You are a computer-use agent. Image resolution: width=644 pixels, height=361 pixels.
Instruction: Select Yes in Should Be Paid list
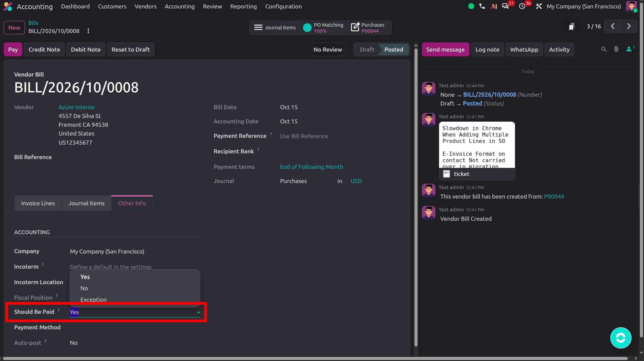pyautogui.click(x=135, y=277)
